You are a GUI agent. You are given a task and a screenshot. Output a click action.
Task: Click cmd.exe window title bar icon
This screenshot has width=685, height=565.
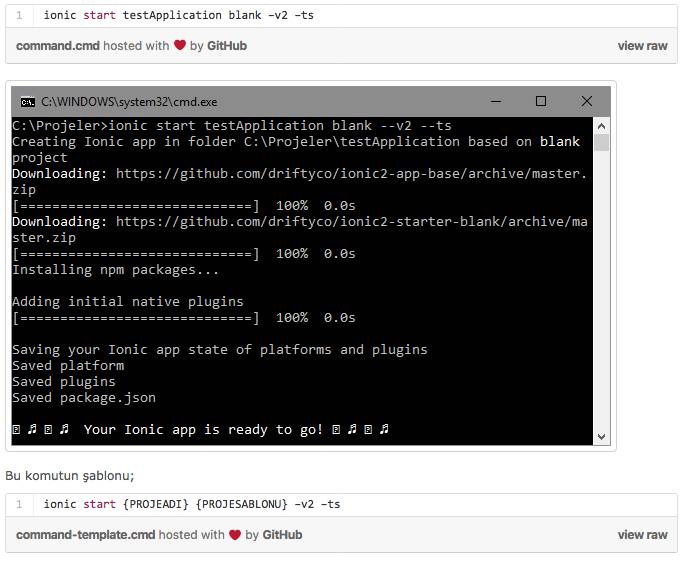click(x=28, y=102)
